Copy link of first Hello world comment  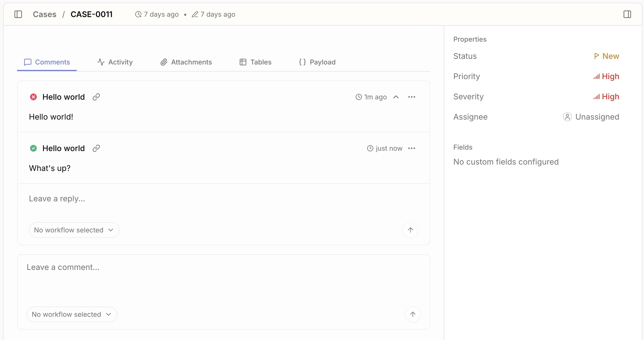coord(96,97)
